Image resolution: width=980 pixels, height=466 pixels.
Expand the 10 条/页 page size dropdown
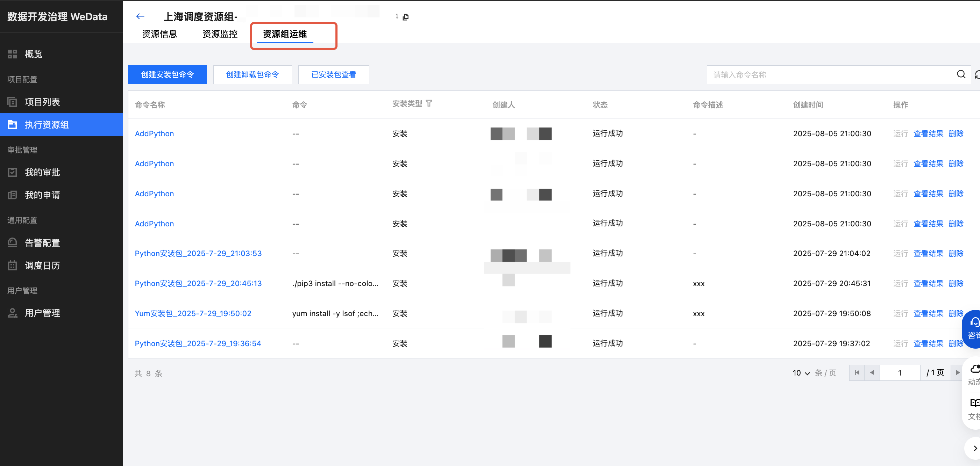801,373
